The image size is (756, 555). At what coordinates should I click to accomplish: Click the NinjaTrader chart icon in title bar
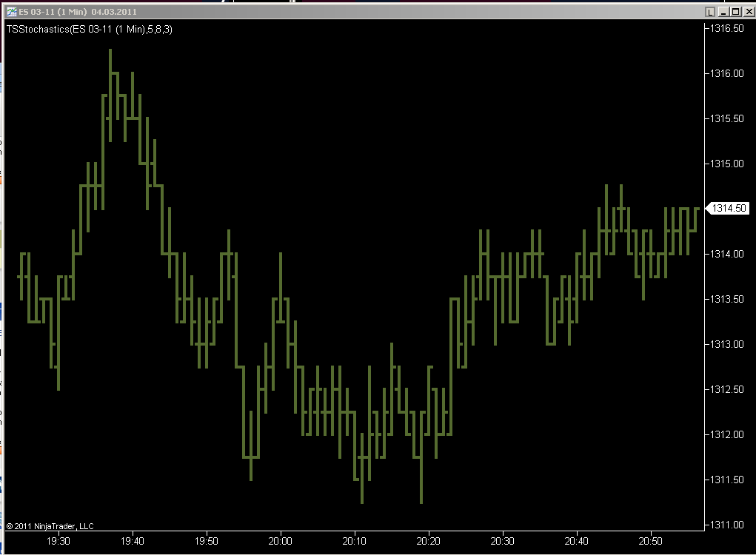point(11,12)
